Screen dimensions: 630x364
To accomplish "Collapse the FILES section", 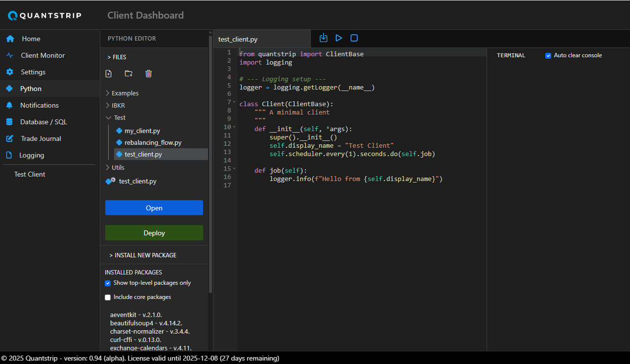I will click(117, 57).
